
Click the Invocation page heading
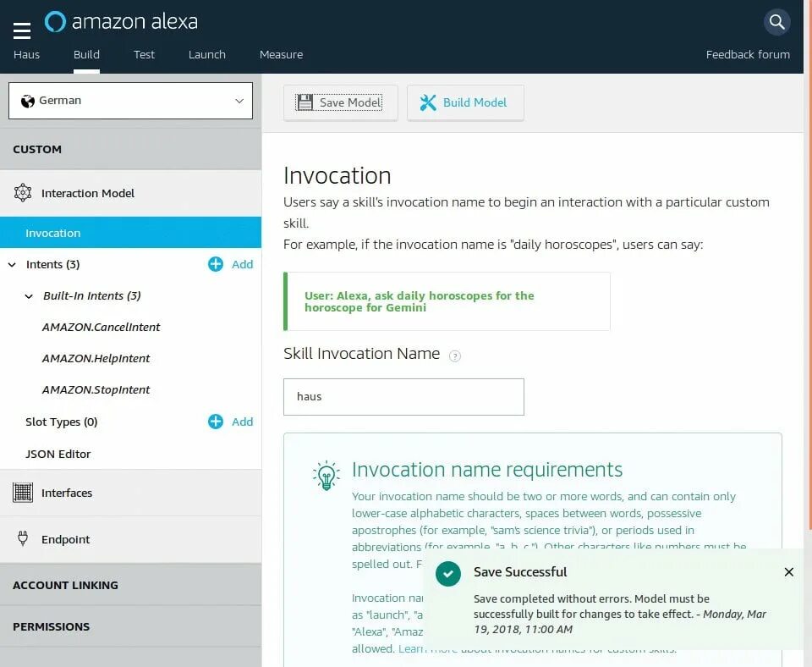(x=337, y=176)
